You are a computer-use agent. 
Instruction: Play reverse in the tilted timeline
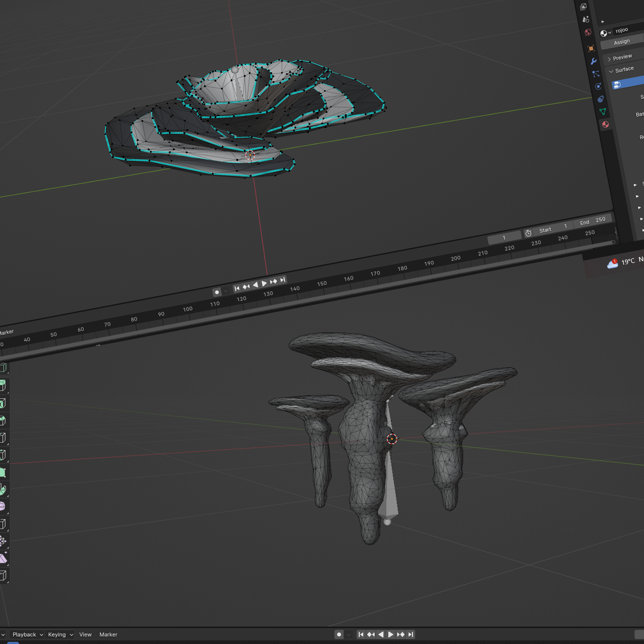255,285
